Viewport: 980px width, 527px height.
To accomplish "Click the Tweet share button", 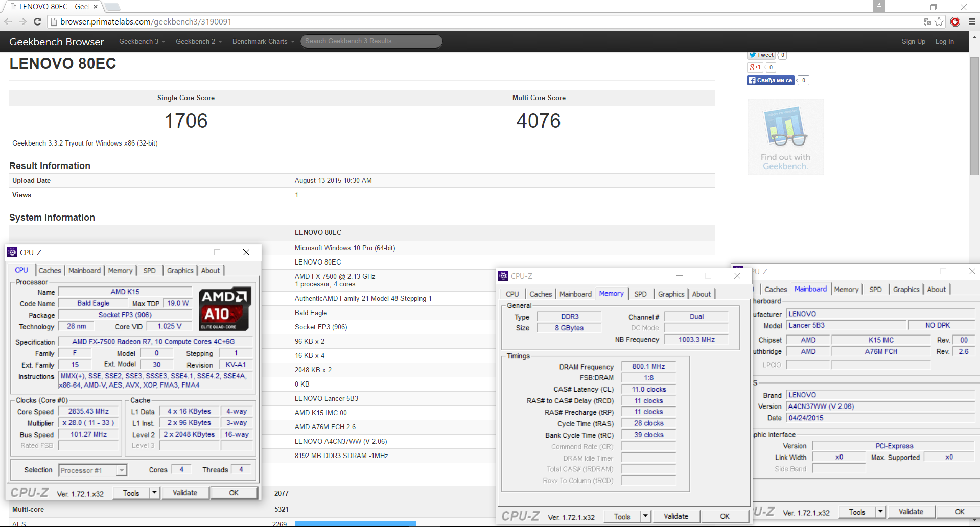I will coord(761,55).
